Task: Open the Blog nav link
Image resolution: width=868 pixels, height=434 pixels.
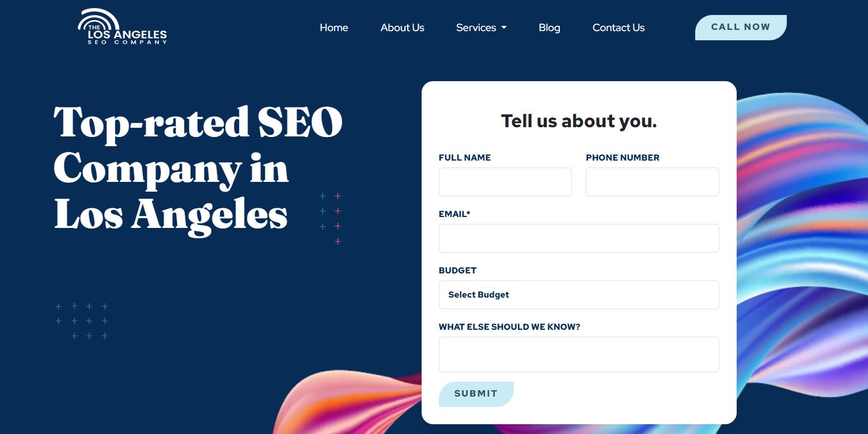Action: 549,28
